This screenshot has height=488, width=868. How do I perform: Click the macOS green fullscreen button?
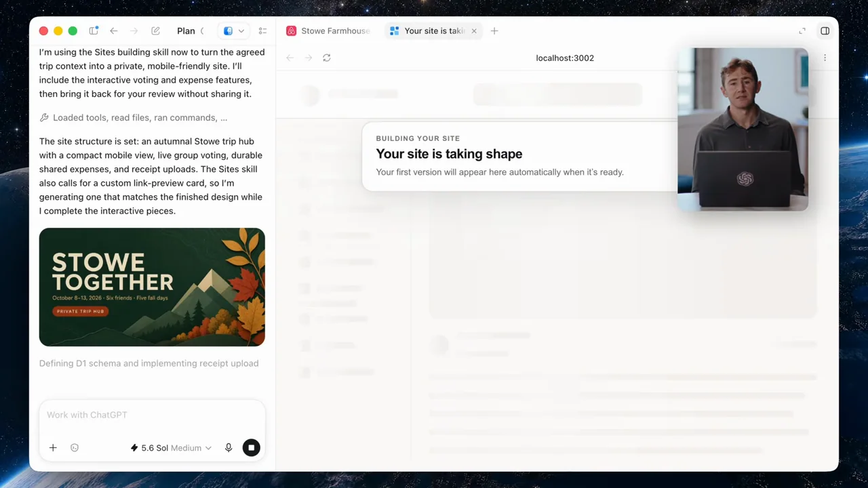(73, 30)
